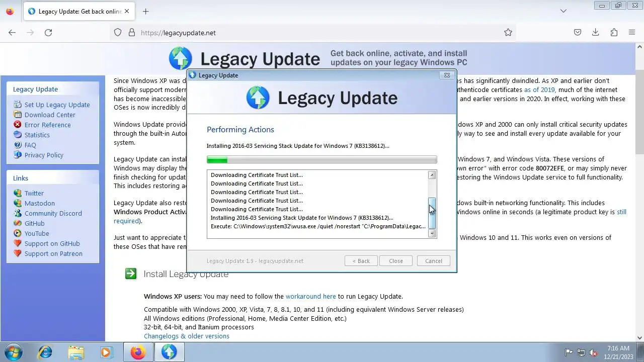Open the Support on Patreon link
644x362 pixels.
pos(53,253)
